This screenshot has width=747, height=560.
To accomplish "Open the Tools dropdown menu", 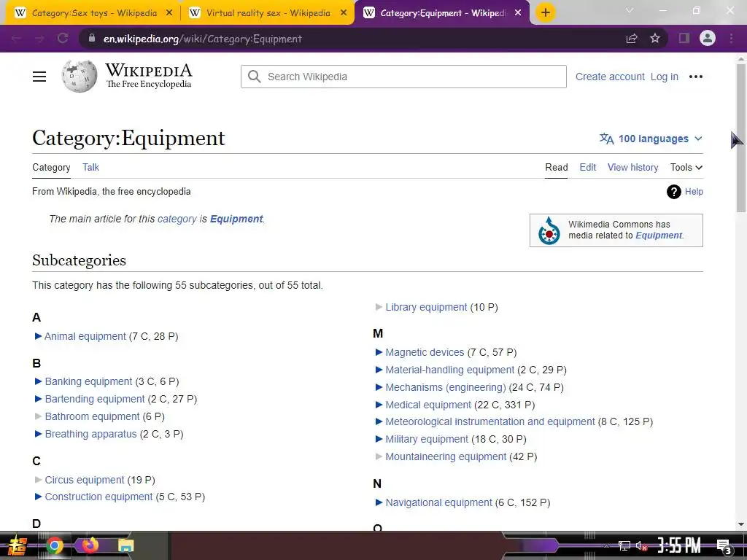I will 686,167.
